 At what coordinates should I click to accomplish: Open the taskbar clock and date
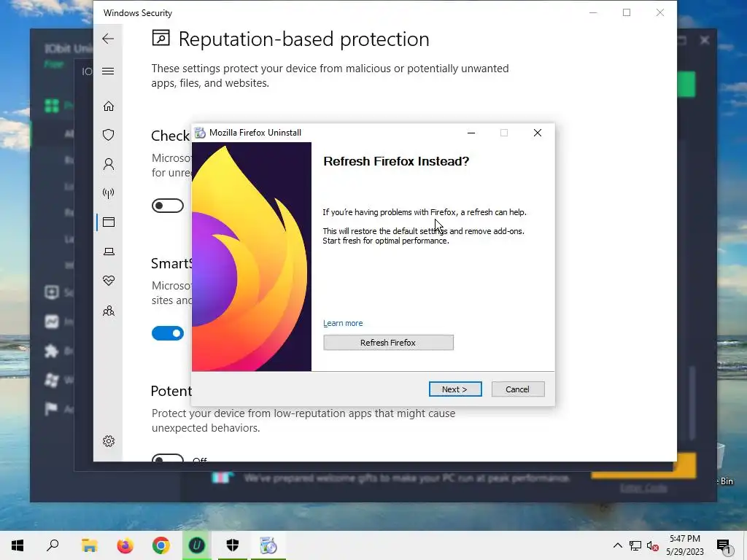click(684, 545)
